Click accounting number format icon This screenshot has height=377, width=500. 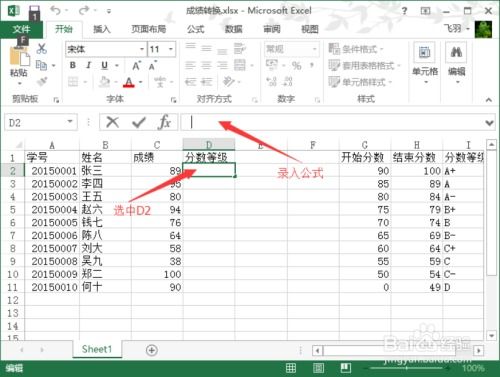[272, 65]
